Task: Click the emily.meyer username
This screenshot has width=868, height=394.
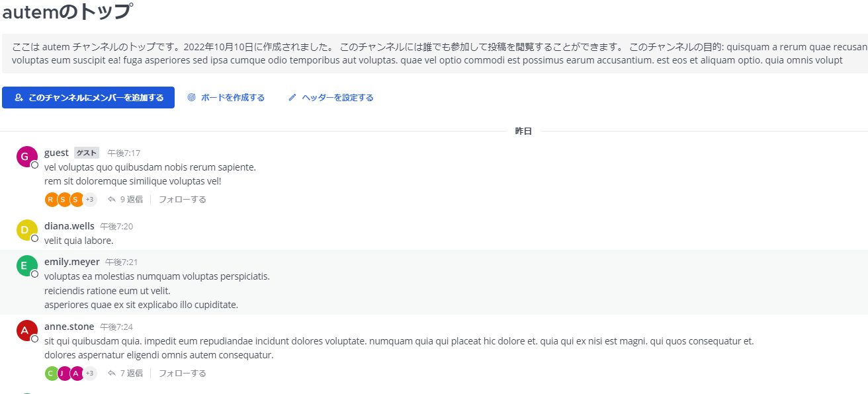Action: (x=72, y=262)
